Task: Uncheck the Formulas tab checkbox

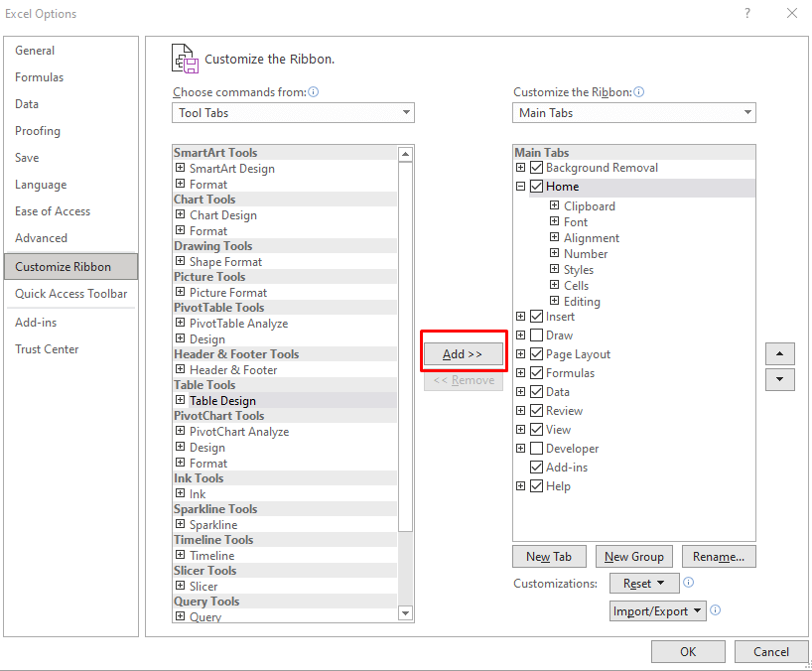Action: coord(536,373)
